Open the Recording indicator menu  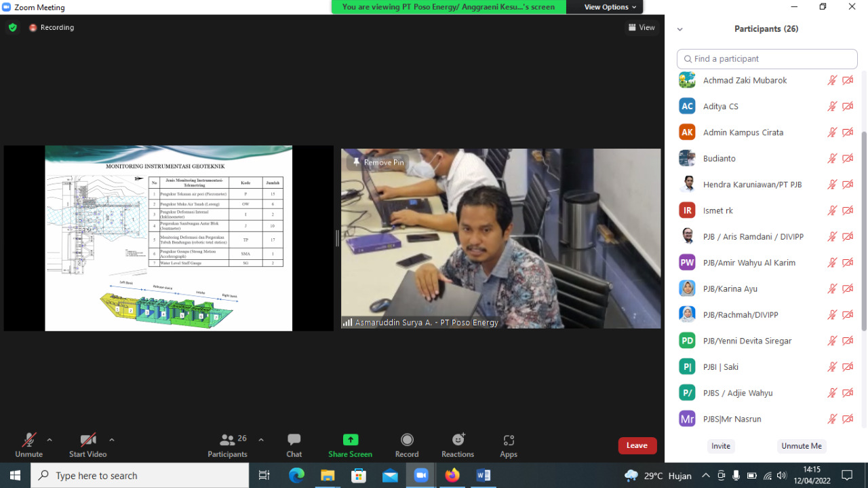pos(51,27)
